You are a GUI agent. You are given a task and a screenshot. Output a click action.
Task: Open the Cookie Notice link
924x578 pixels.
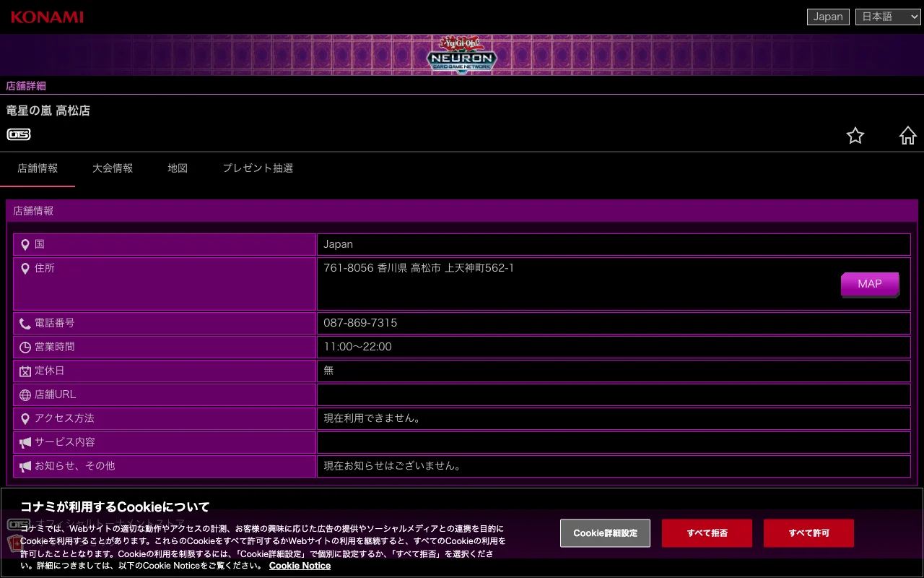coord(300,566)
